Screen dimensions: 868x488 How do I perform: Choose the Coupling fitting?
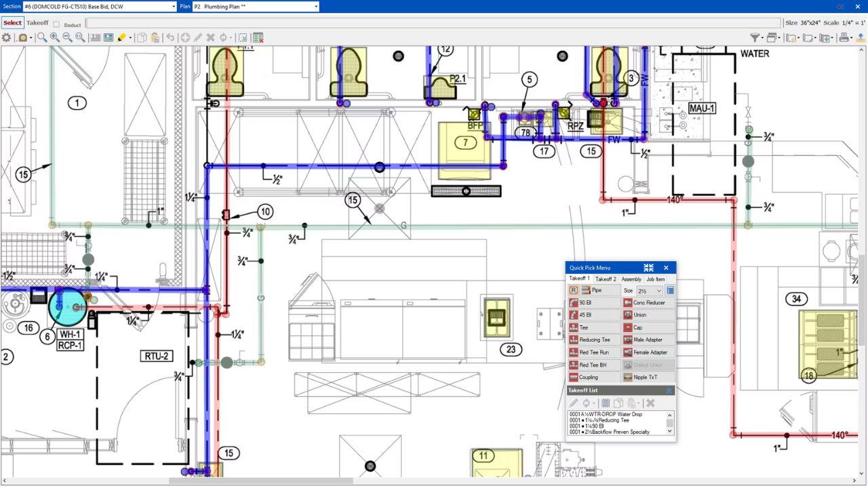coord(589,377)
